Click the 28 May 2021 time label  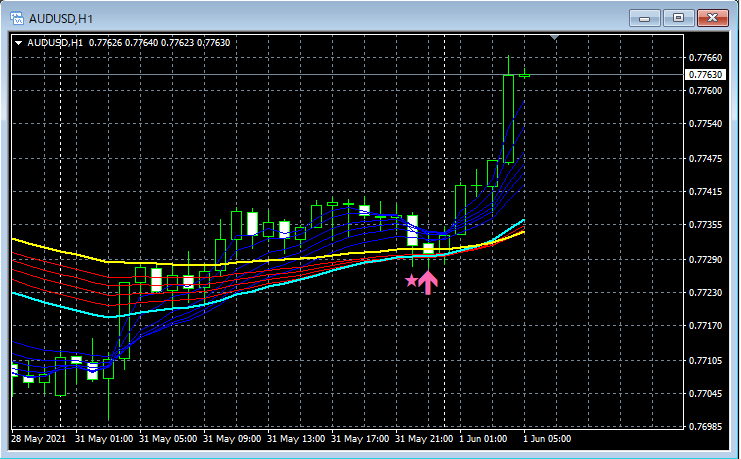pyautogui.click(x=40, y=439)
